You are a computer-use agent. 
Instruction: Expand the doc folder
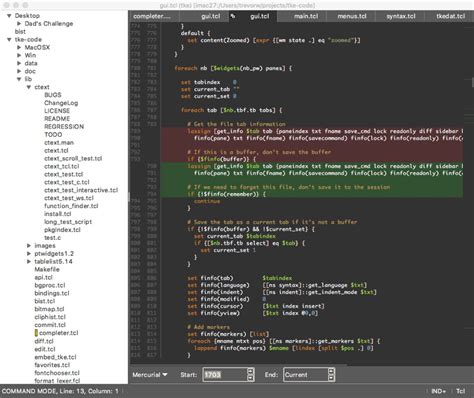click(19, 71)
